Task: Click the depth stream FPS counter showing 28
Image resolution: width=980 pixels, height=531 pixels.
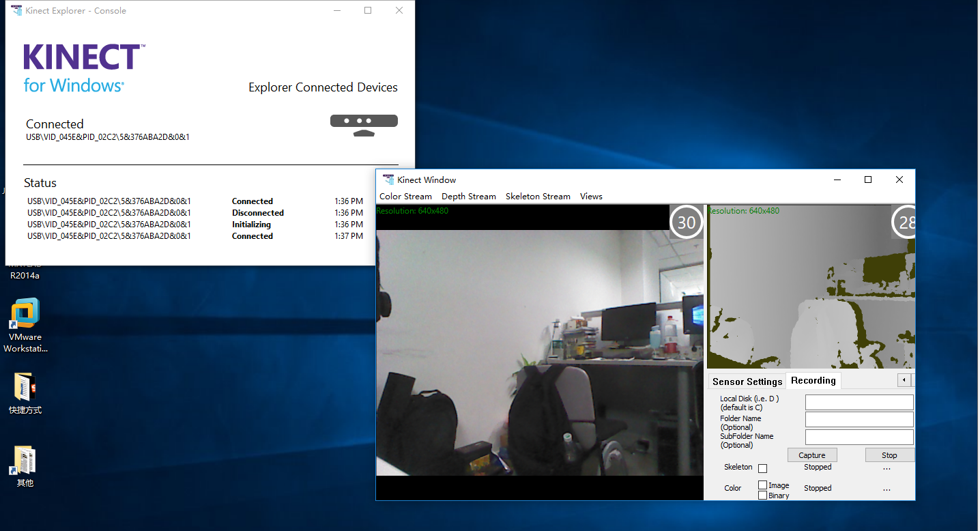Action: (904, 222)
